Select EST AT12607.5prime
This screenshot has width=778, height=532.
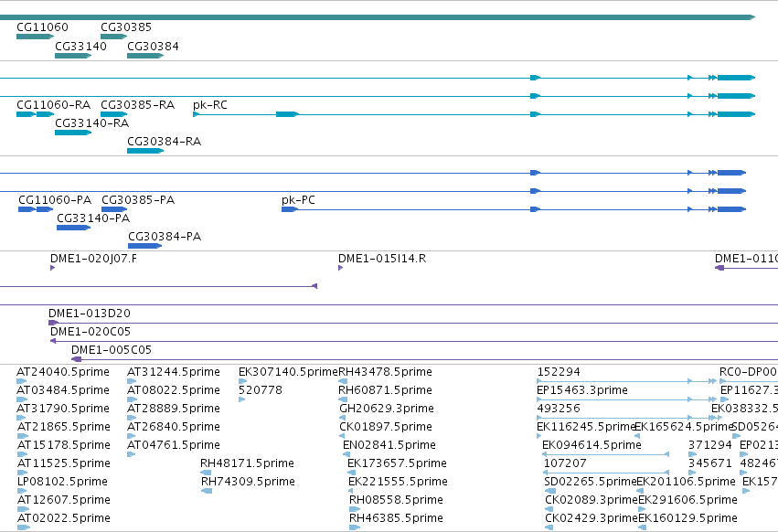click(x=64, y=500)
